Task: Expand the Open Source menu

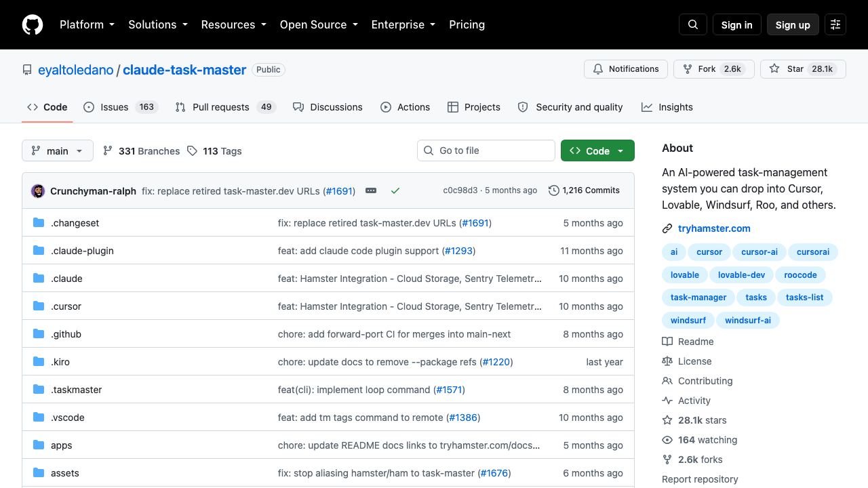Action: [x=318, y=24]
